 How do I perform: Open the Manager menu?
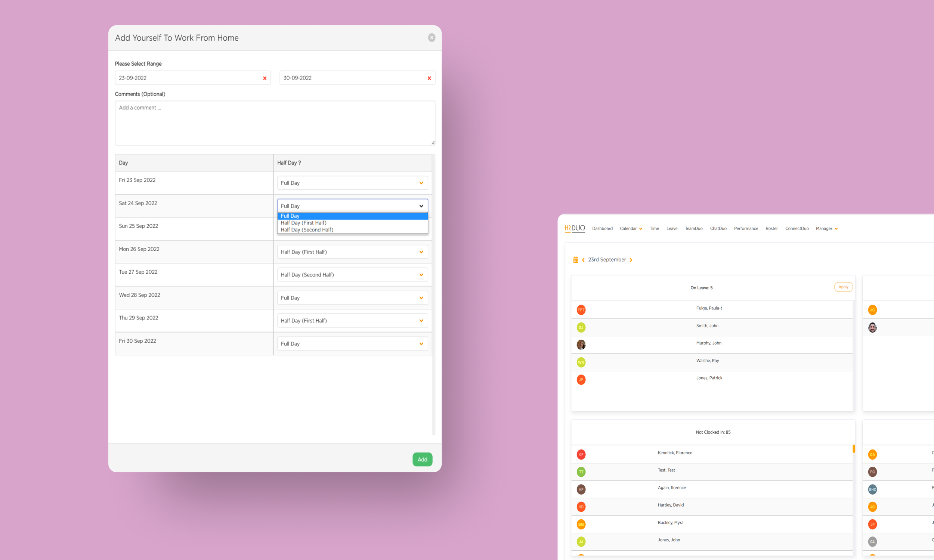pyautogui.click(x=826, y=228)
